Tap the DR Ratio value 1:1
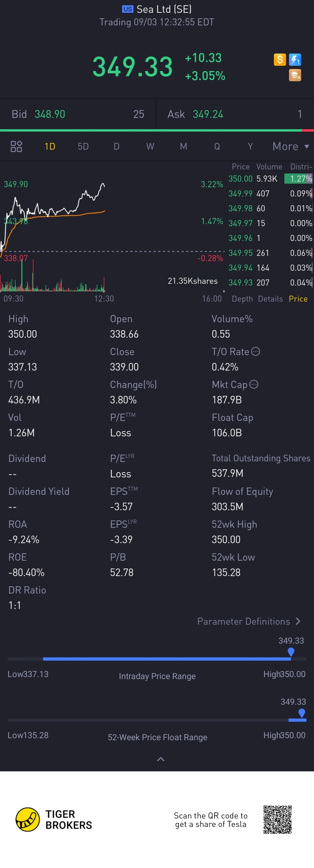 tap(15, 605)
